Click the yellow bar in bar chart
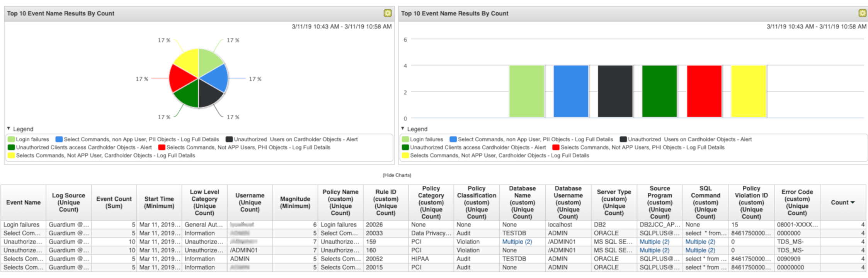 tap(749, 91)
